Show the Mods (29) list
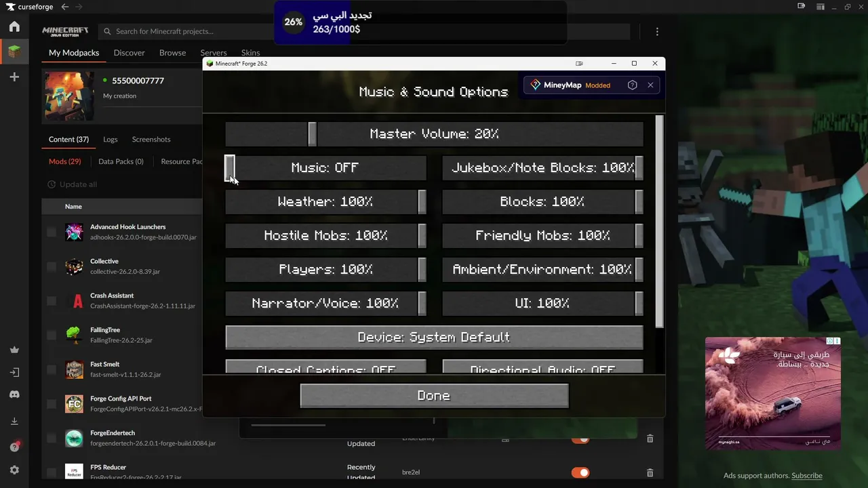This screenshot has width=868, height=488. tap(65, 162)
